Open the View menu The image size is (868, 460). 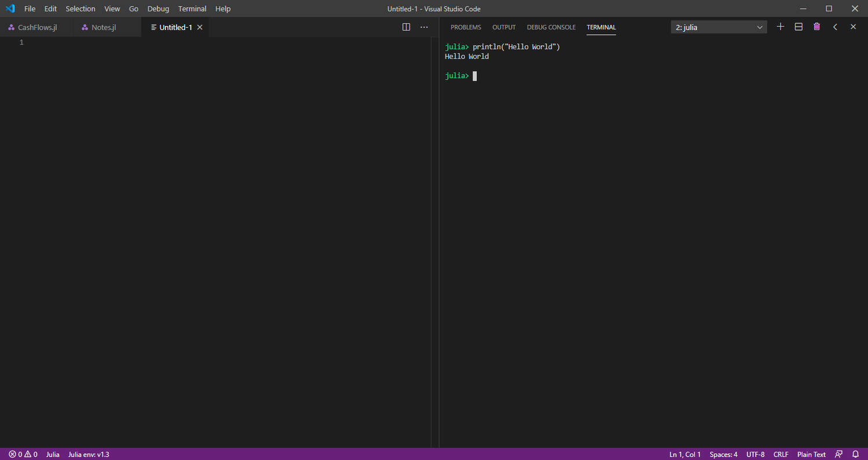tap(112, 9)
